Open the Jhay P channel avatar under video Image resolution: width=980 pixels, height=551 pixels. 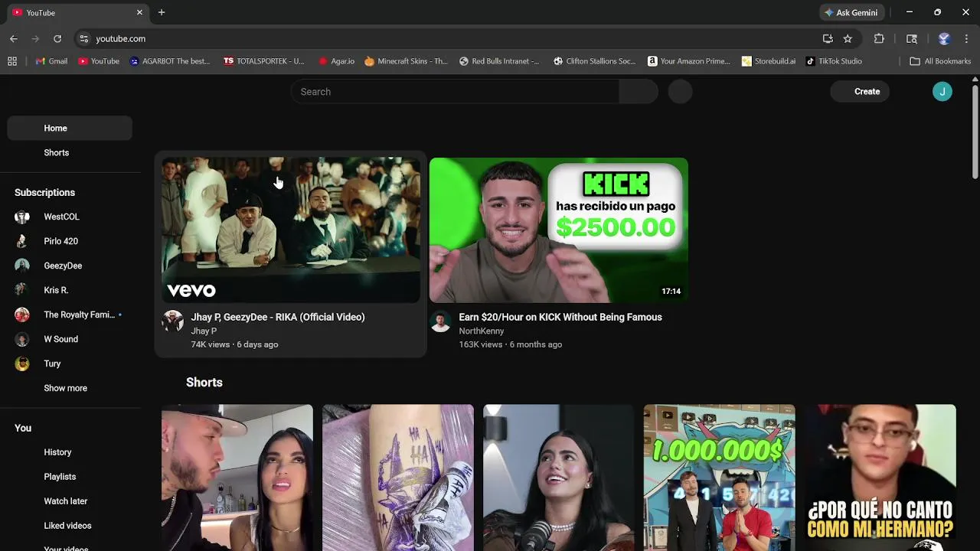click(172, 321)
